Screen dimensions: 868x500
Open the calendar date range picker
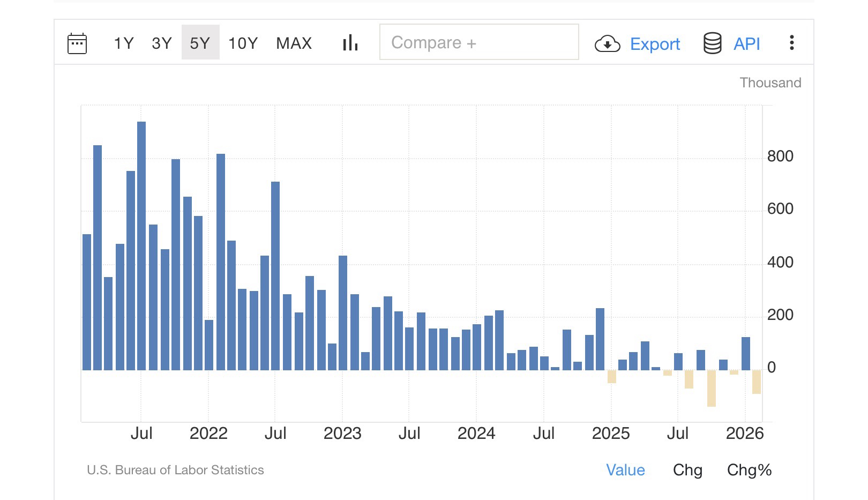pos(77,43)
